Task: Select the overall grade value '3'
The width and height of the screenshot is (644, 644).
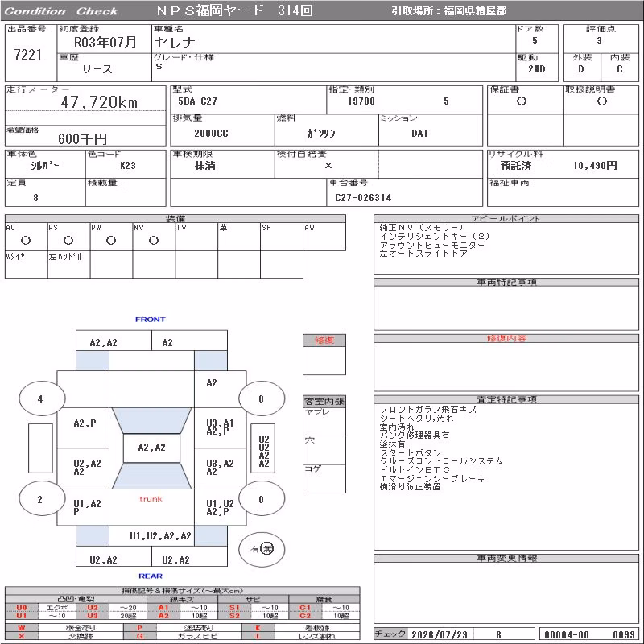Action: pos(599,41)
